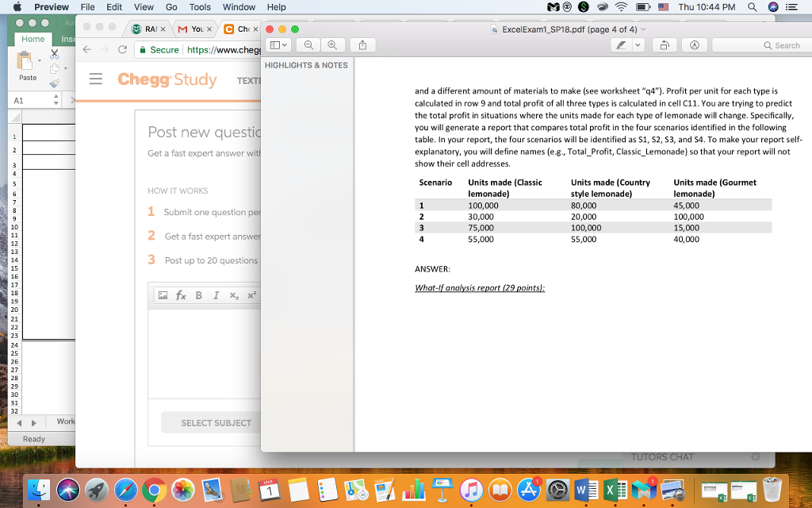Open the Tools menu in menu bar
This screenshot has height=508, width=812.
coord(200,7)
